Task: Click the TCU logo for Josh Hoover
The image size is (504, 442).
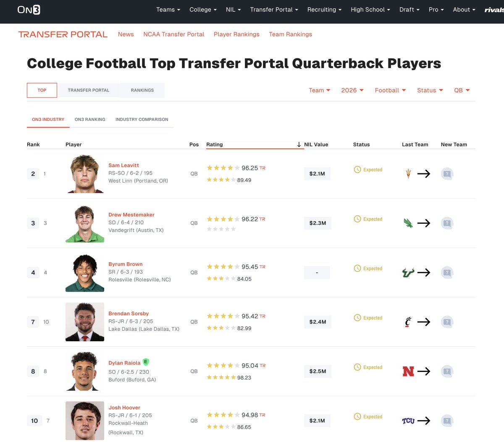Action: pyautogui.click(x=408, y=421)
